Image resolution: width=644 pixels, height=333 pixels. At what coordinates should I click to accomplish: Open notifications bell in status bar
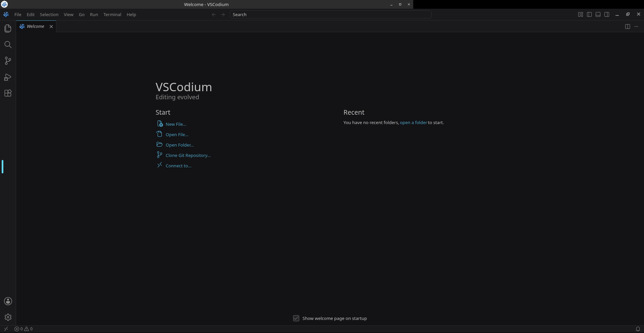click(638, 329)
